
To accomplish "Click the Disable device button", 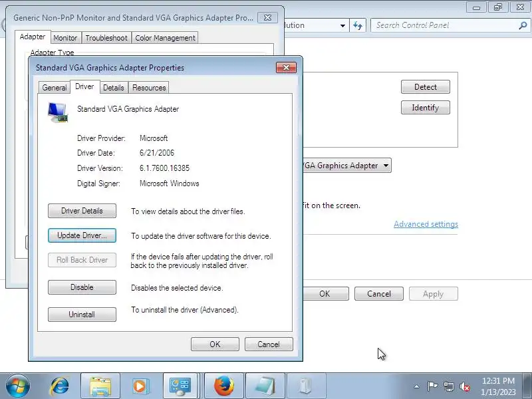I will tap(82, 287).
